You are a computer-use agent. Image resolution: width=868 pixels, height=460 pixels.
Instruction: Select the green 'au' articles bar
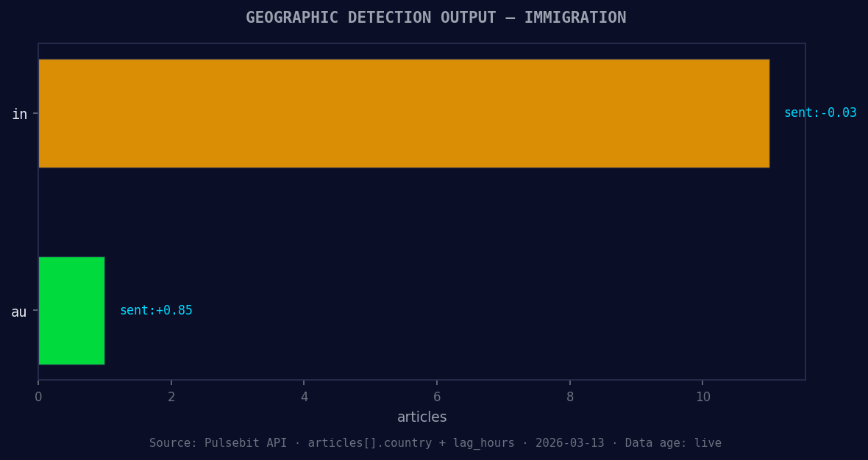pyautogui.click(x=71, y=310)
